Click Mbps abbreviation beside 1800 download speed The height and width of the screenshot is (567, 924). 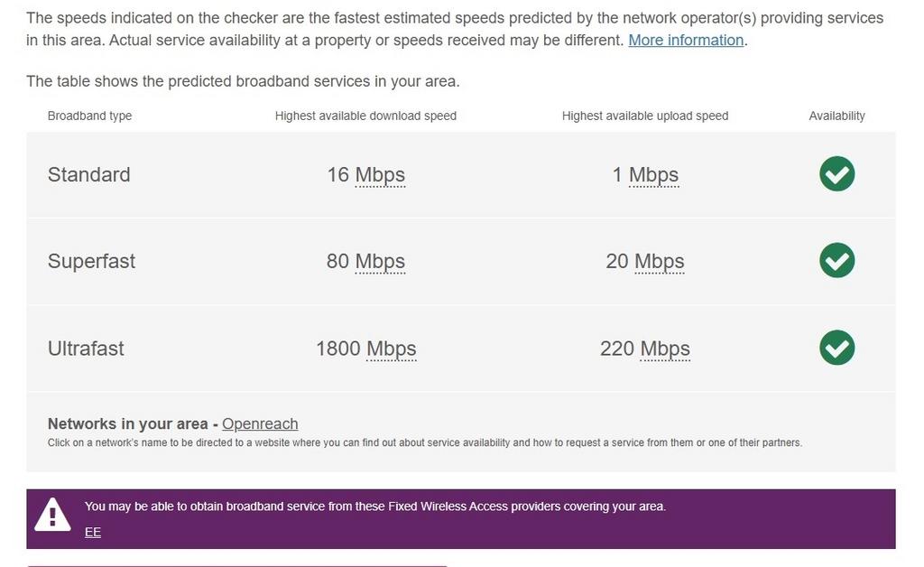click(391, 349)
